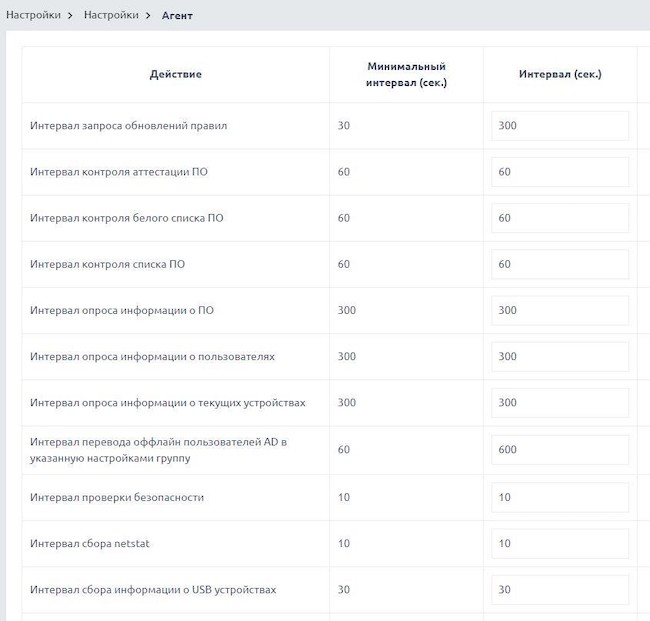Viewport: 650px width, 621px height.
Task: Click interval input for проверки безопасности
Action: click(x=560, y=497)
